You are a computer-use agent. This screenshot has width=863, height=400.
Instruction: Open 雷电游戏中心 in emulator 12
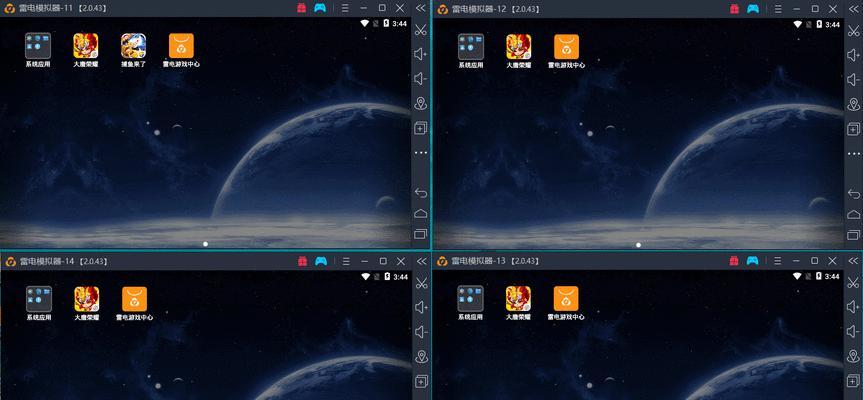click(x=566, y=46)
